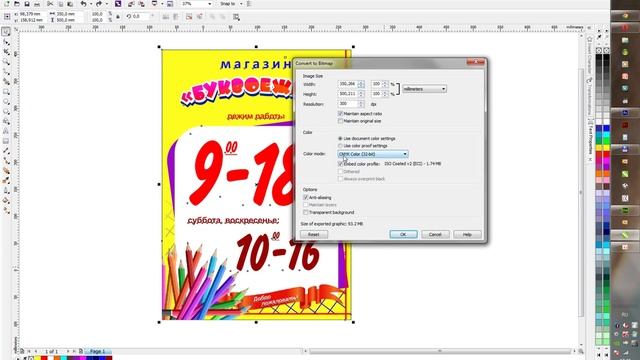Viewport: 640px width, 360px height.
Task: Open the millimeters units dropdown
Action: [x=424, y=89]
